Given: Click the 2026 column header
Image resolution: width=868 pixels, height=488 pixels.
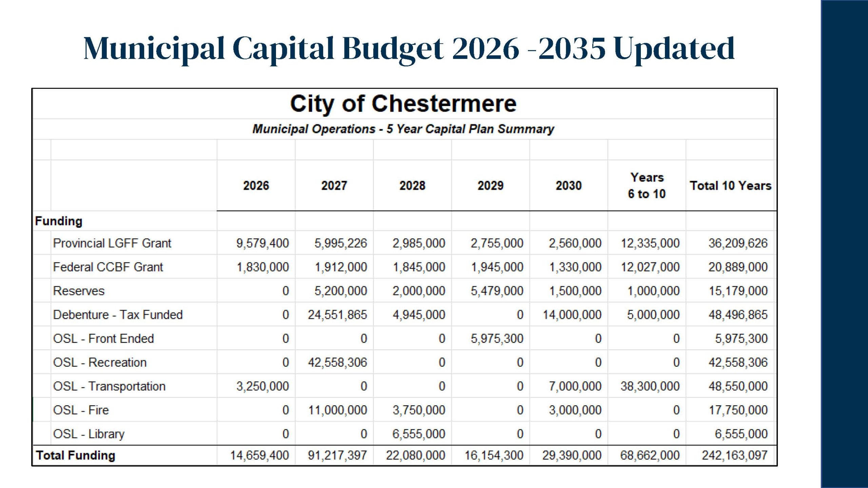Looking at the screenshot, I should [256, 186].
